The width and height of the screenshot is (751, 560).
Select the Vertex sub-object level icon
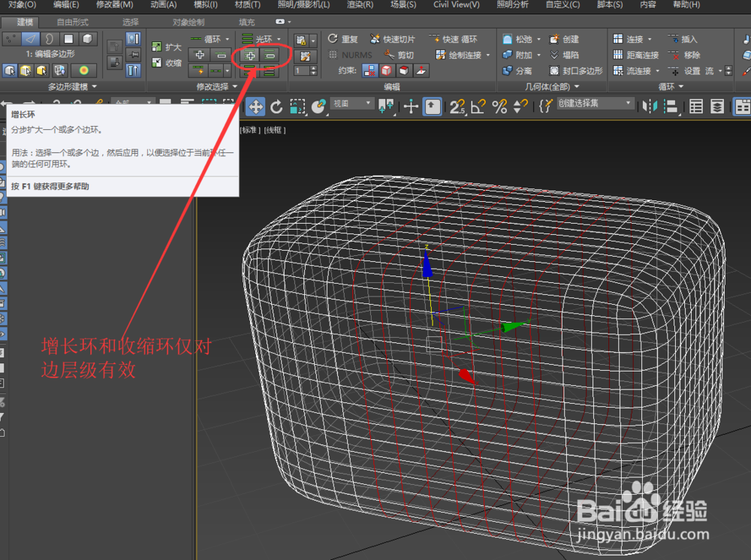coord(11,39)
